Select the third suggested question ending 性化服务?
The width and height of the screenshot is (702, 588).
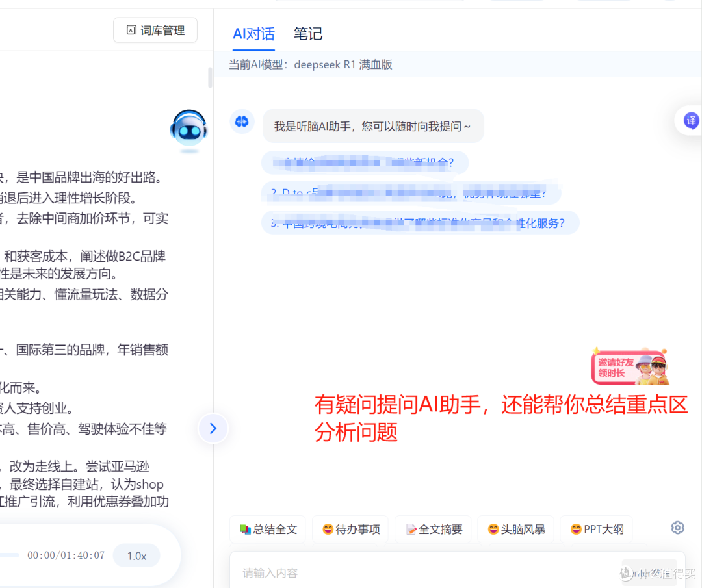point(420,222)
